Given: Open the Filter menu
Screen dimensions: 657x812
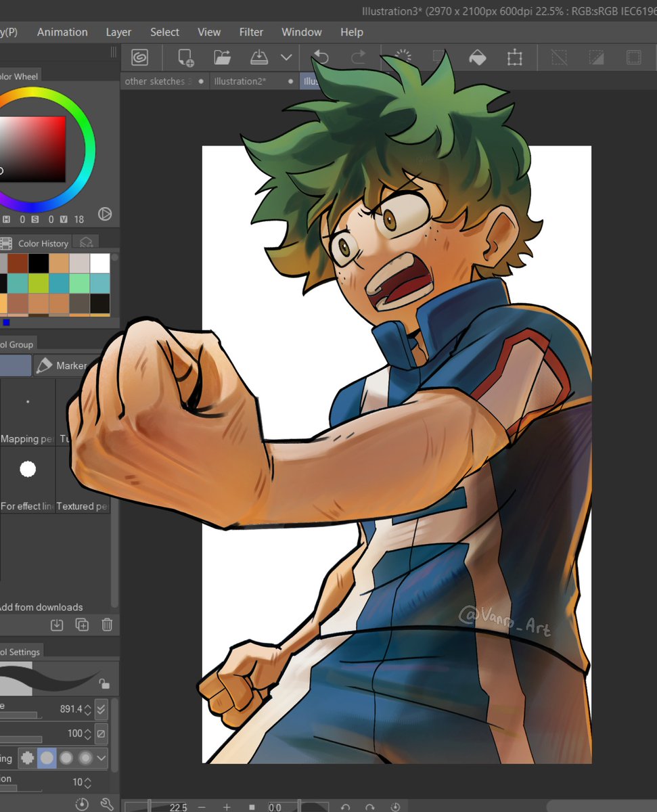Looking at the screenshot, I should (251, 32).
